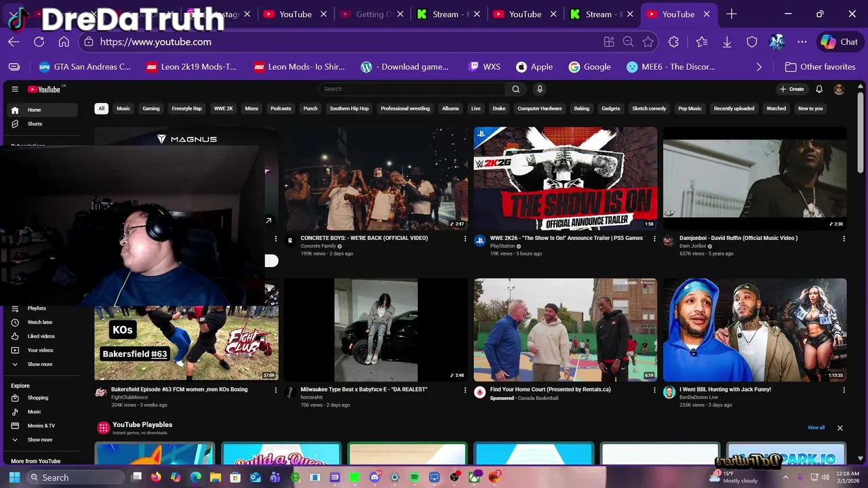Open browser extensions puzzle icon

[x=673, y=41]
